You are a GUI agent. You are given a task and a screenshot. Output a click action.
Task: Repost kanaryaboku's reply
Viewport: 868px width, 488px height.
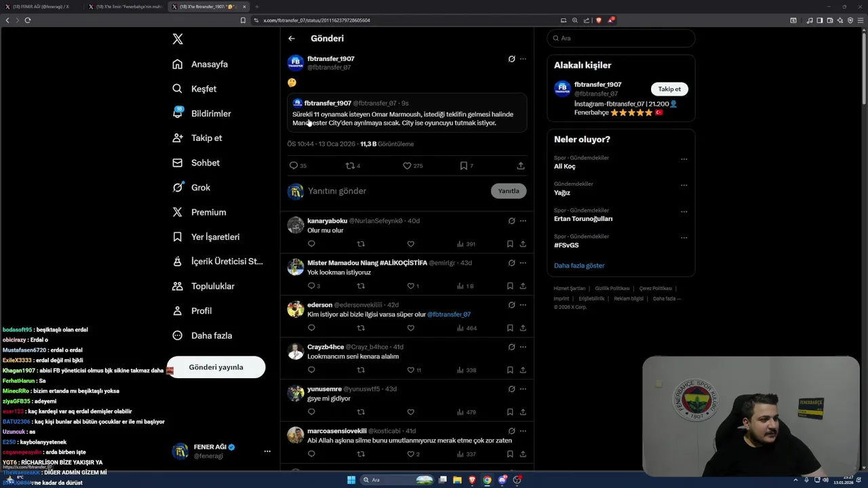coord(361,244)
